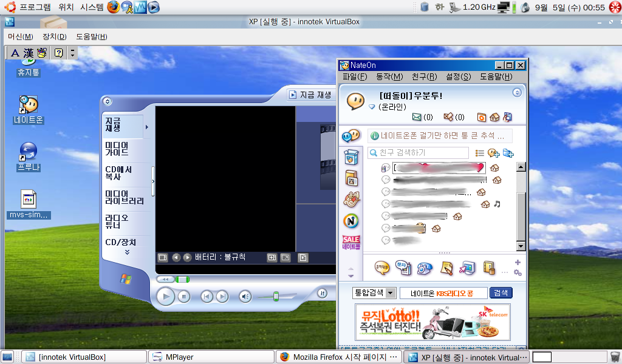Mute the media player sound
The width and height of the screenshot is (622, 364).
(x=245, y=296)
